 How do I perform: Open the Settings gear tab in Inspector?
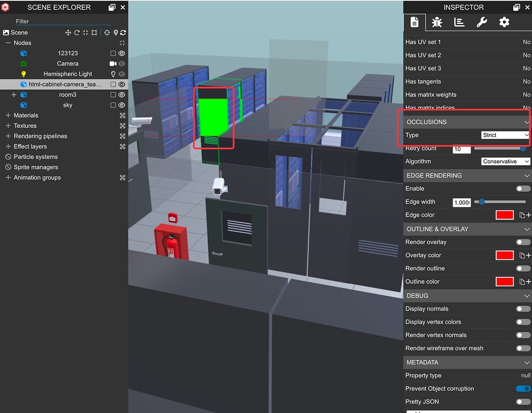(503, 22)
